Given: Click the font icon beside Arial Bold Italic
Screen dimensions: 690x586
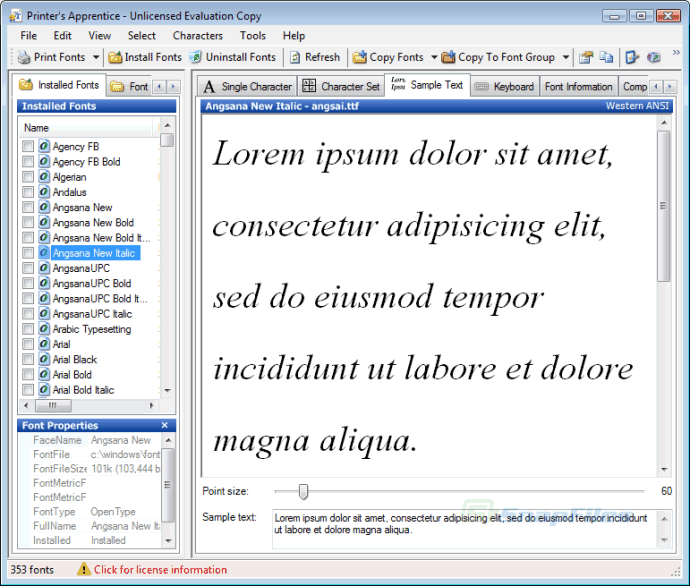Looking at the screenshot, I should coord(44,389).
